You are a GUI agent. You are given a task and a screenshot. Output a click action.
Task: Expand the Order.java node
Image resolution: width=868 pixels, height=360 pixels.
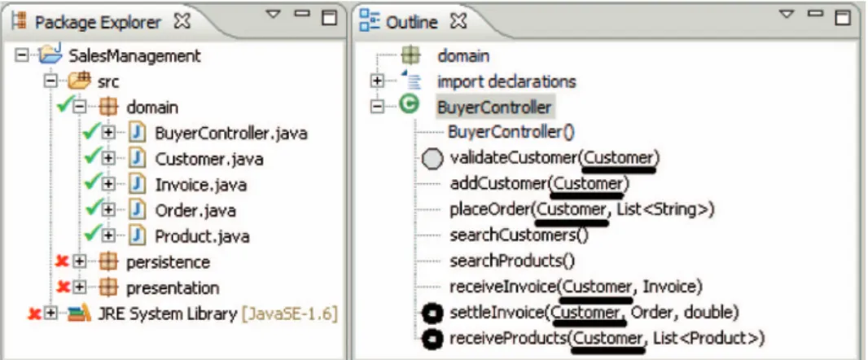108,210
